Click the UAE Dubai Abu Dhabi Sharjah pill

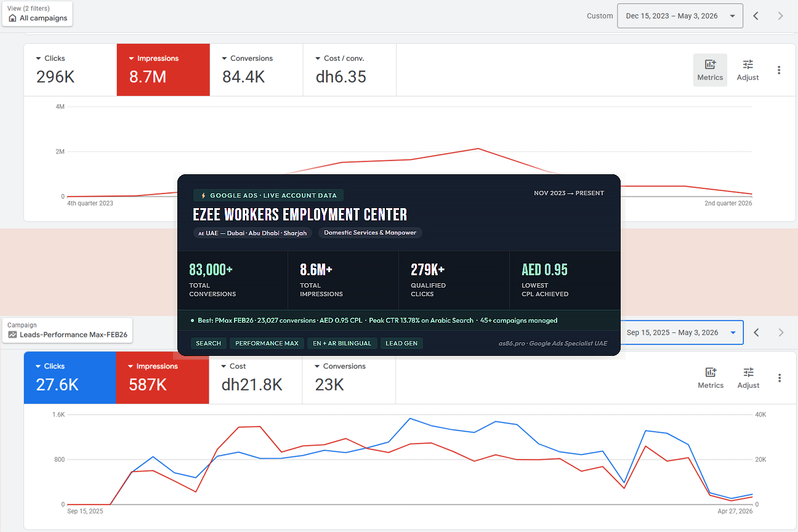(x=253, y=233)
